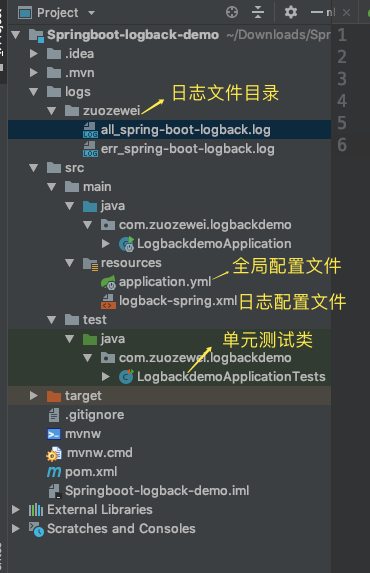Collapse the logs folder arrow
This screenshot has height=573, width=370.
pyautogui.click(x=34, y=92)
